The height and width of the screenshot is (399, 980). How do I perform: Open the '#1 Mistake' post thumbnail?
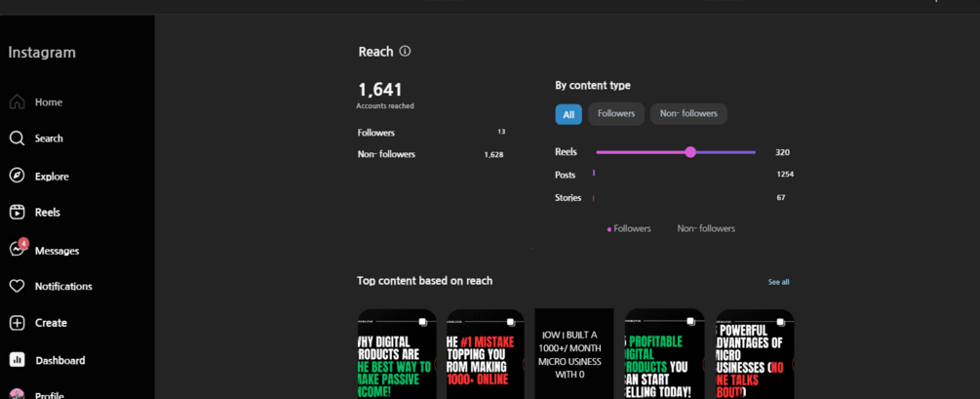click(x=486, y=353)
